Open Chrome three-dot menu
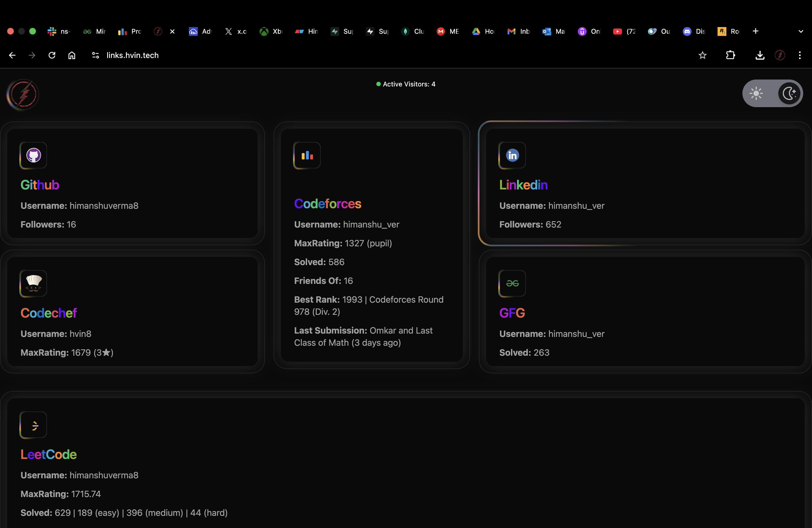This screenshot has height=528, width=812. tap(800, 55)
